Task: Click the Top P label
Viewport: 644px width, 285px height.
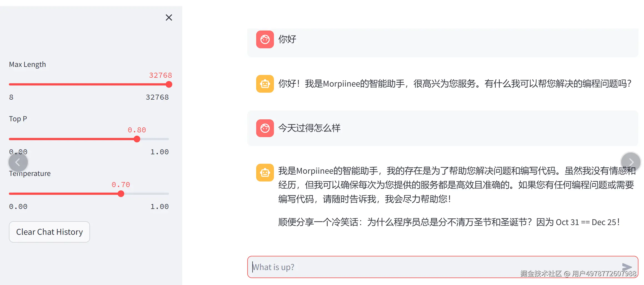Action: pyautogui.click(x=18, y=119)
